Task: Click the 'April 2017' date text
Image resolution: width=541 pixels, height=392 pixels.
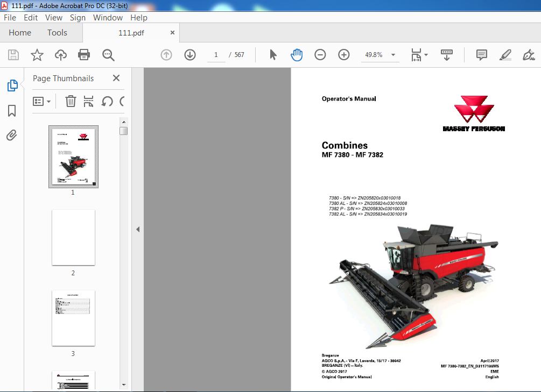Action: [x=489, y=361]
